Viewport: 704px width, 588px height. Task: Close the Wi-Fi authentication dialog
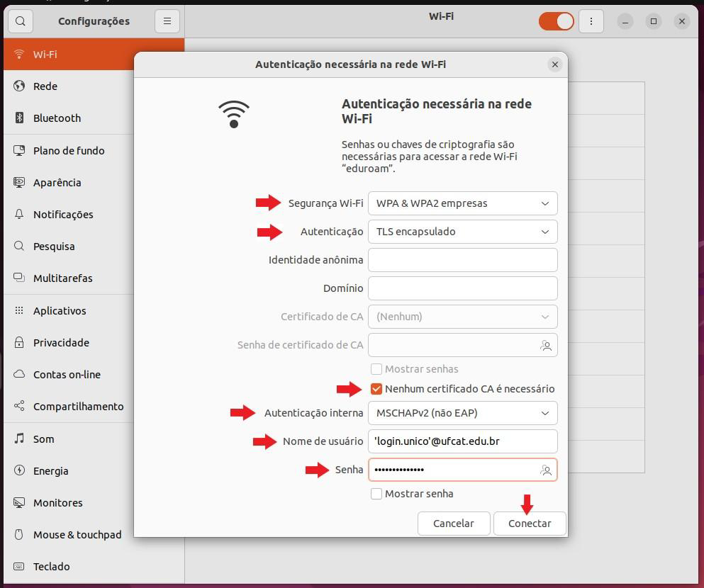tap(555, 64)
